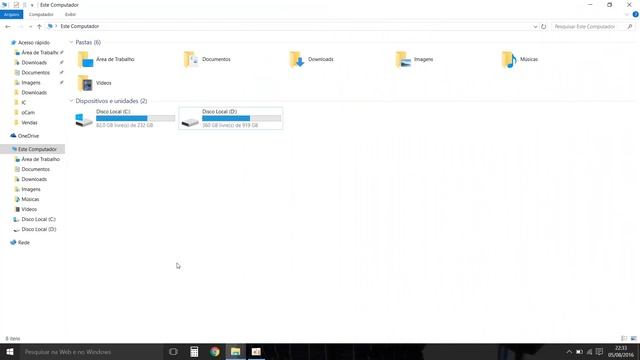Open address bar history dropdown

535,27
